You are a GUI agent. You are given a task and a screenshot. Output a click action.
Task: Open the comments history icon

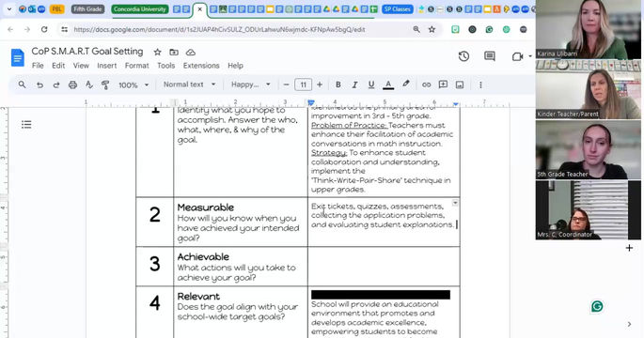tap(490, 56)
